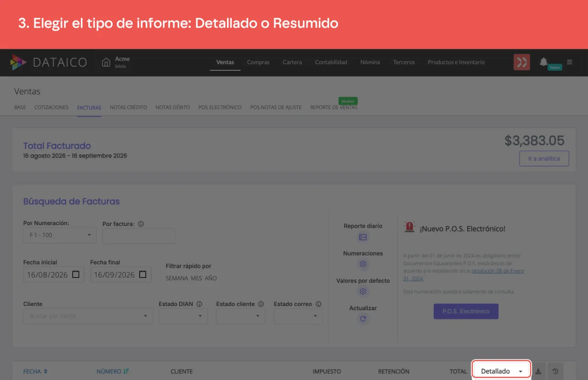Click the Actualizar refresh icon

click(363, 319)
